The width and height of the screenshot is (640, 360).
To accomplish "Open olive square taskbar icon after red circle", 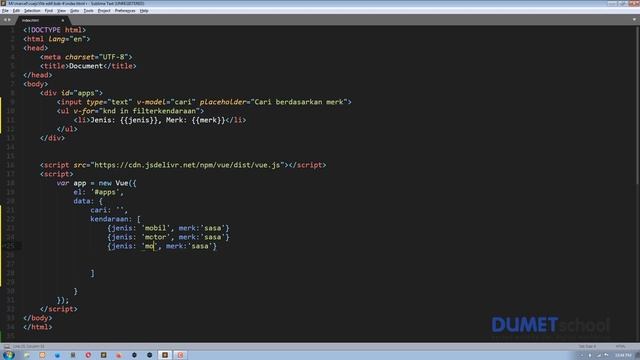I will tap(103, 355).
